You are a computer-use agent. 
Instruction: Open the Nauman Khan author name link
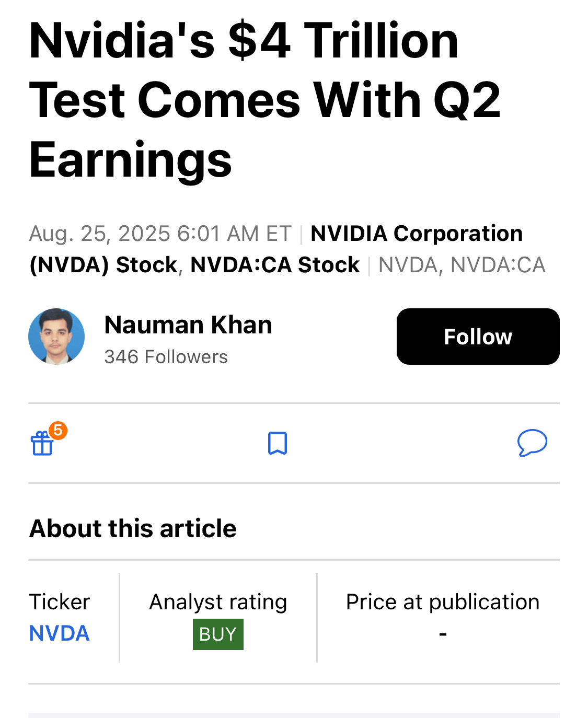coord(188,325)
